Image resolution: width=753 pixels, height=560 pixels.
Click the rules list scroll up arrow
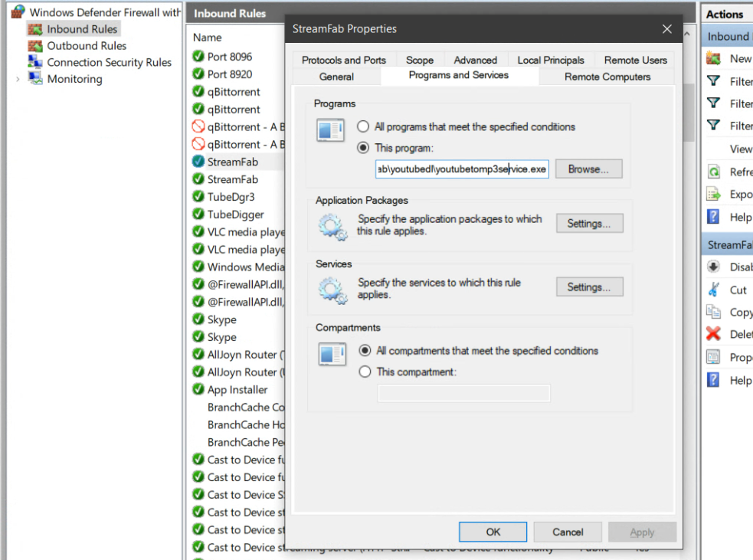687,34
